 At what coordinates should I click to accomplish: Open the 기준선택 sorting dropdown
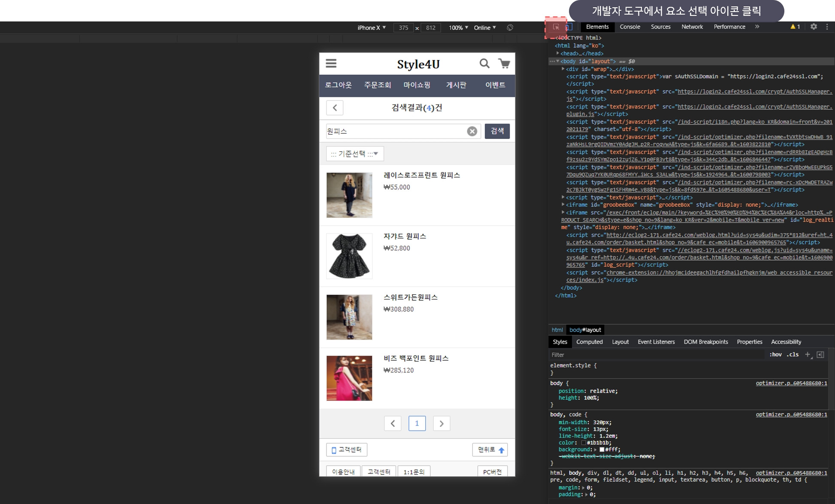tap(355, 154)
